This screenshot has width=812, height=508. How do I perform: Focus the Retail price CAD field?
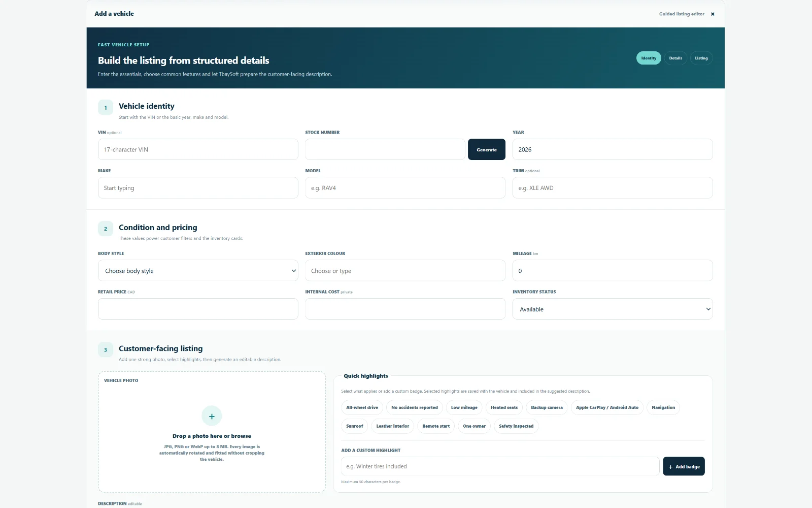198,309
